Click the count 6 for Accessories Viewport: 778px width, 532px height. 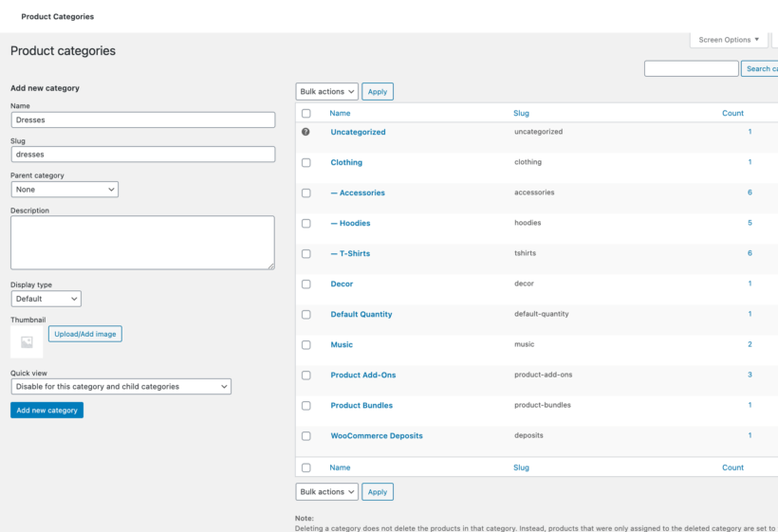tap(750, 193)
